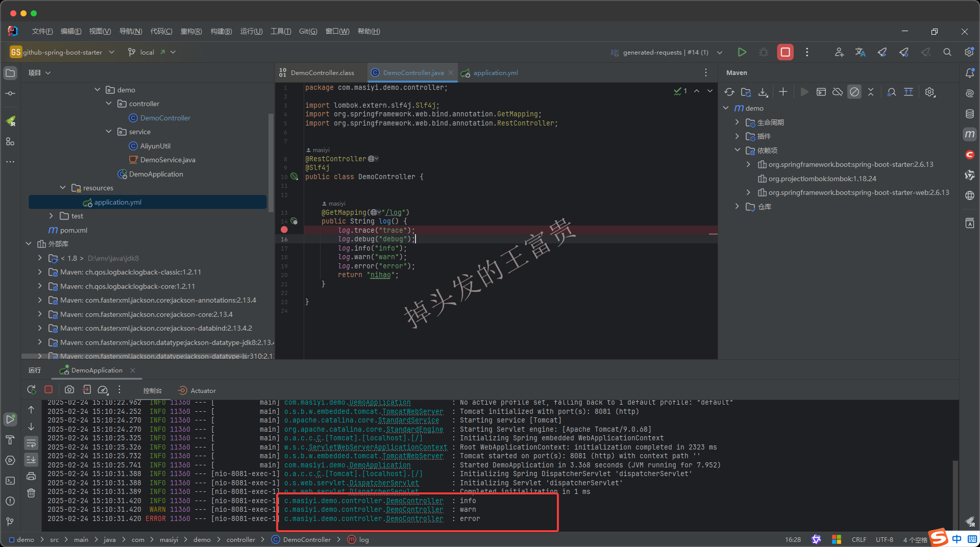Image resolution: width=980 pixels, height=547 pixels.
Task: Open the terminal tool window
Action: point(10,481)
